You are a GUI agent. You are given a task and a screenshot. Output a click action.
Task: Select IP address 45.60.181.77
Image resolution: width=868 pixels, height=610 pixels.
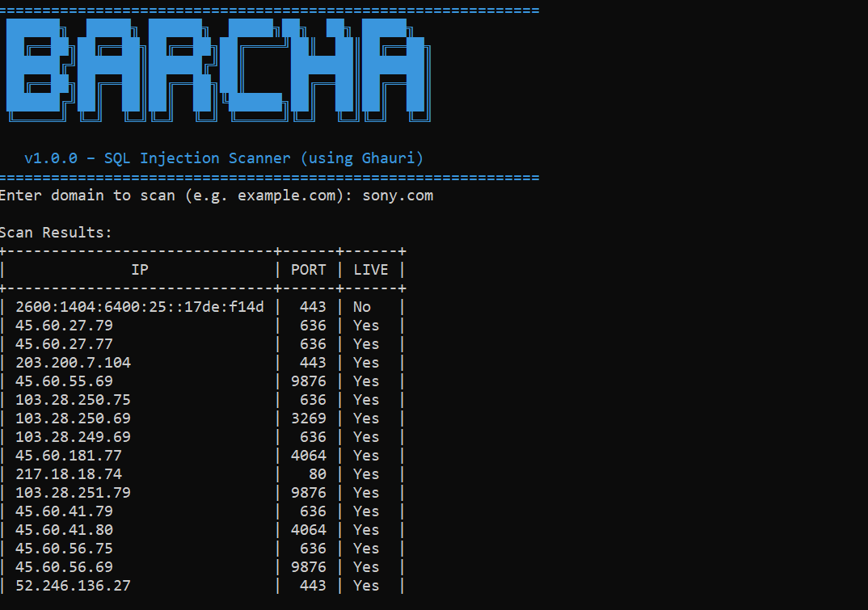(69, 456)
